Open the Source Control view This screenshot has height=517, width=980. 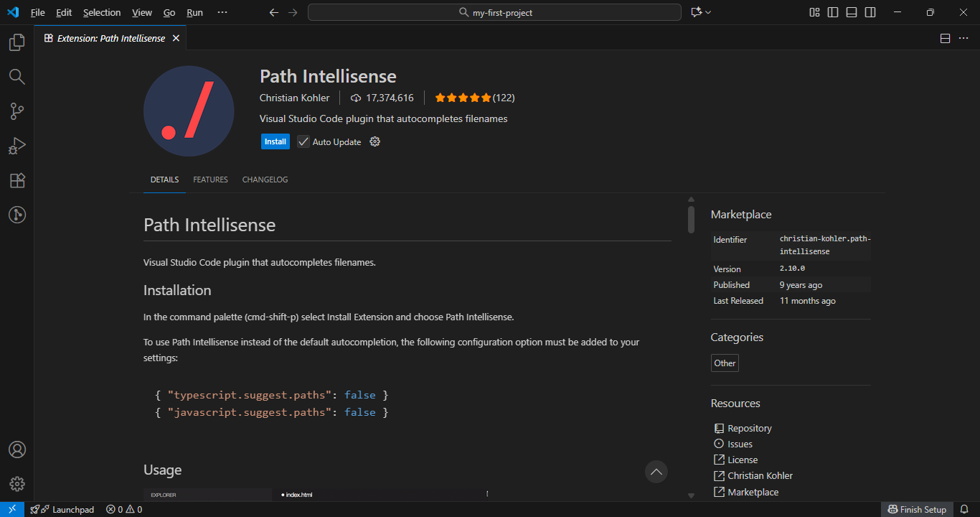tap(17, 111)
